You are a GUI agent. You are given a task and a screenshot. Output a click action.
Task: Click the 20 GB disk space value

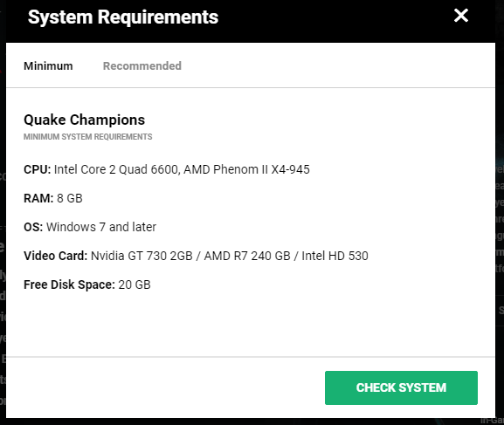[135, 285]
